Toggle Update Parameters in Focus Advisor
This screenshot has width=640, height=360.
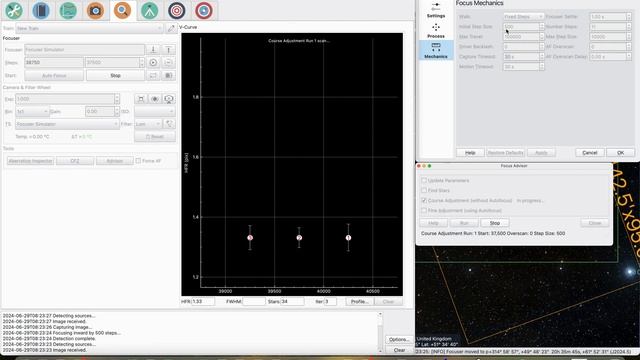tap(424, 180)
